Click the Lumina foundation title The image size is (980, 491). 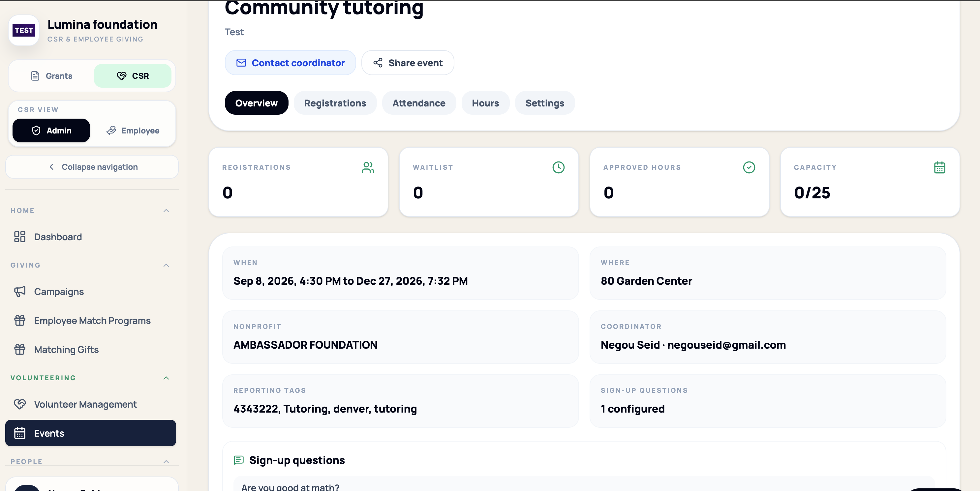click(x=102, y=24)
